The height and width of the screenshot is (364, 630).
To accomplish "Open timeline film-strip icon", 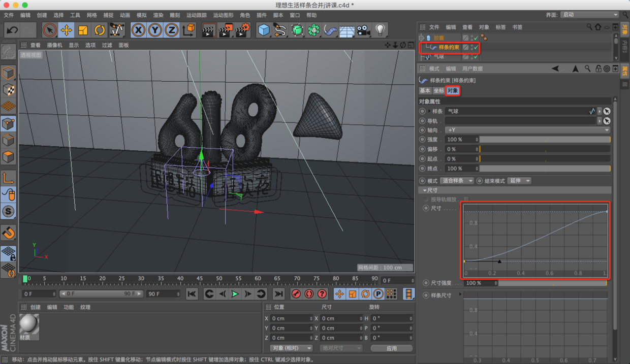I will tap(408, 294).
